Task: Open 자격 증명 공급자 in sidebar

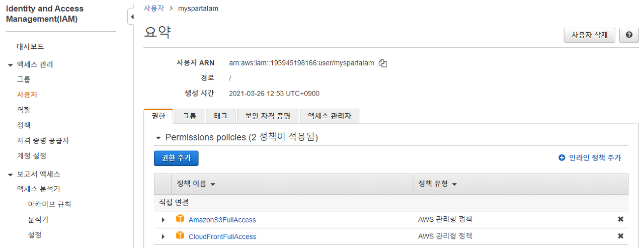Action: (x=43, y=140)
